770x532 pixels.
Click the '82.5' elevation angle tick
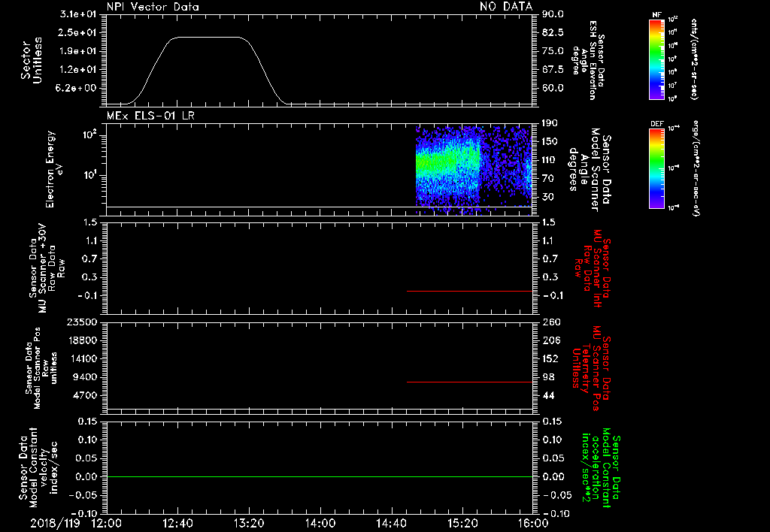(x=553, y=32)
